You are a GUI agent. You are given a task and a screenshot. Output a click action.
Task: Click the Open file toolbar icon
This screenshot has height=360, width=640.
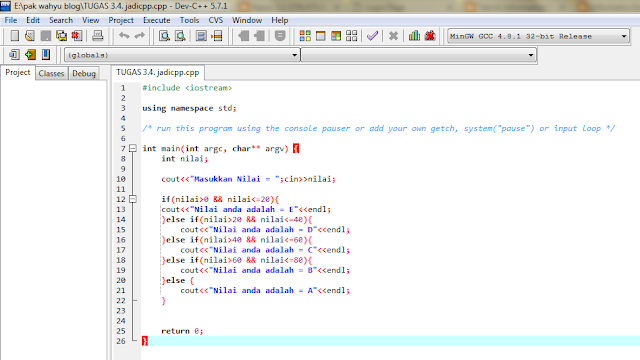[30, 36]
